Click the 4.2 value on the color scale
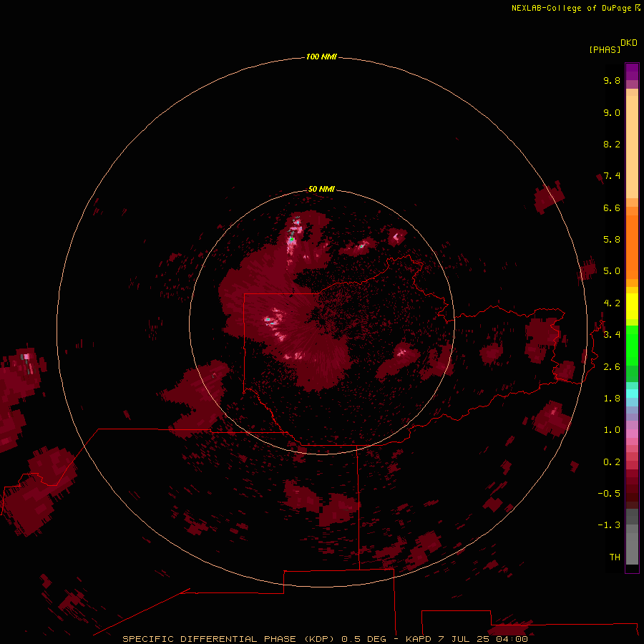Viewport: 644px width, 644px height. [612, 303]
